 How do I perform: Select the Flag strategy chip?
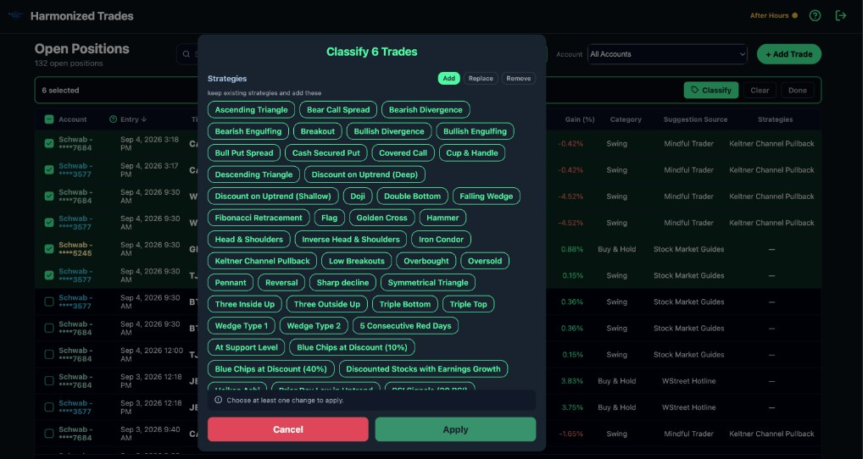point(330,218)
